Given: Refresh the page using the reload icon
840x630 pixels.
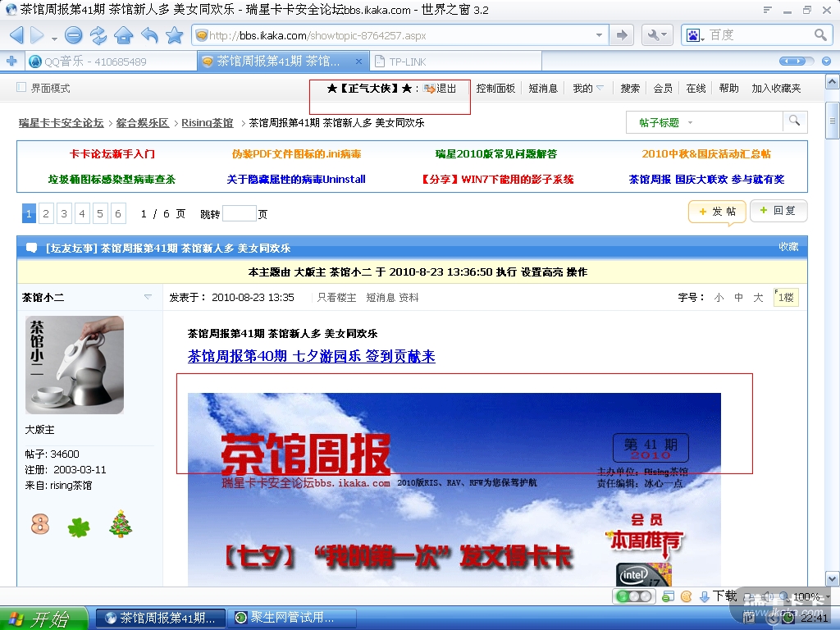Looking at the screenshot, I should point(98,35).
